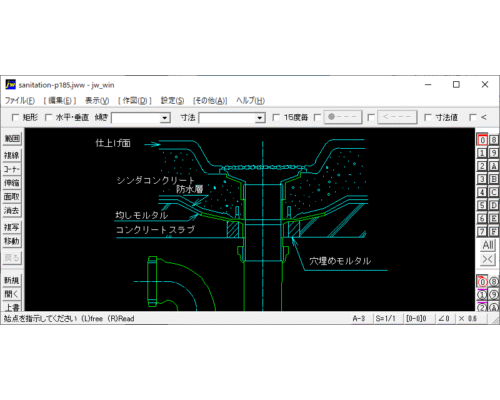
Task: Select the コーナー tool
Action: [12, 169]
